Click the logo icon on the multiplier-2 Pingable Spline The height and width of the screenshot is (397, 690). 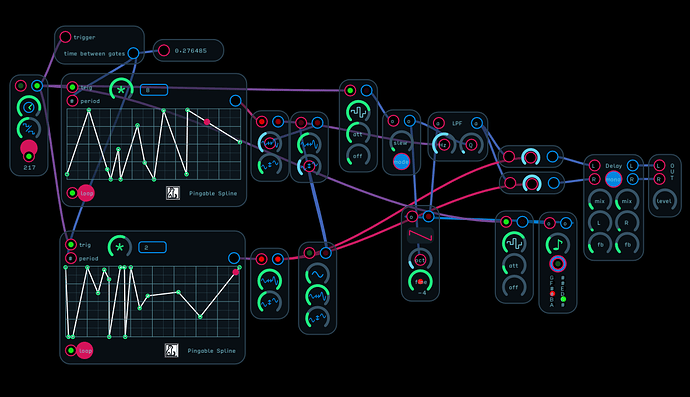(172, 350)
